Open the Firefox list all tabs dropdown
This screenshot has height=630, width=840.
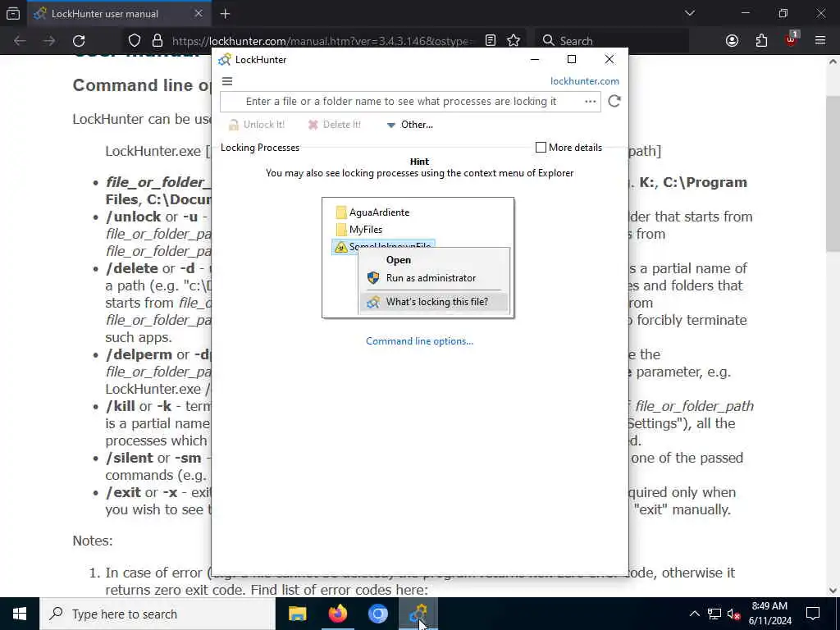pos(689,13)
